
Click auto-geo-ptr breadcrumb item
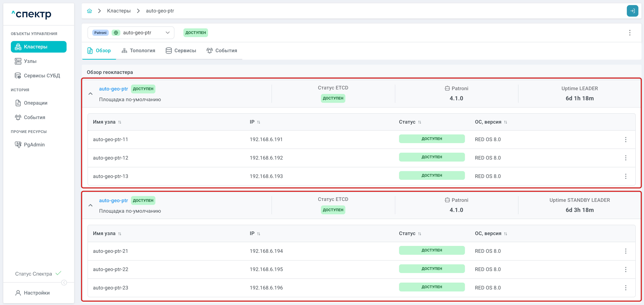(160, 11)
